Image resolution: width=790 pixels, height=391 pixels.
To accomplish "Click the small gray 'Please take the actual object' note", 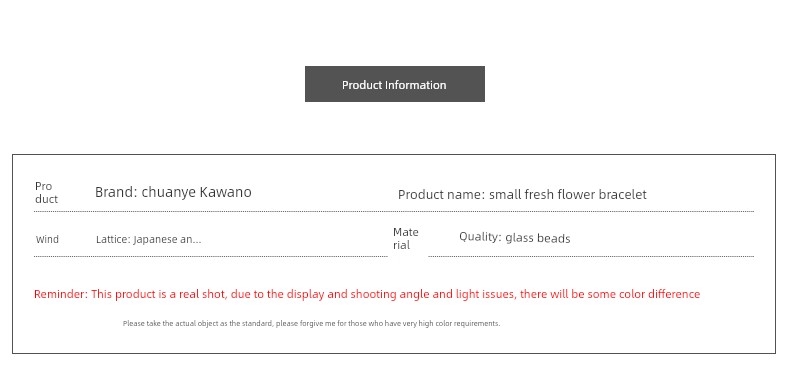I will pyautogui.click(x=311, y=323).
